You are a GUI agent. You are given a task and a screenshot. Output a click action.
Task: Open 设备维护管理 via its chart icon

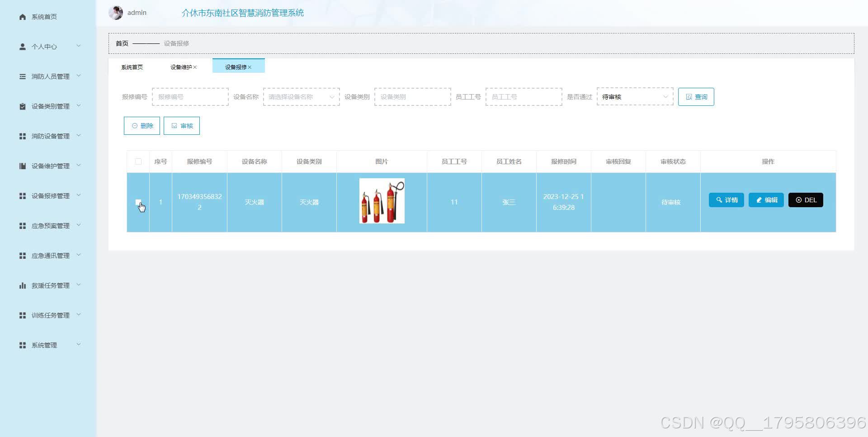point(23,166)
